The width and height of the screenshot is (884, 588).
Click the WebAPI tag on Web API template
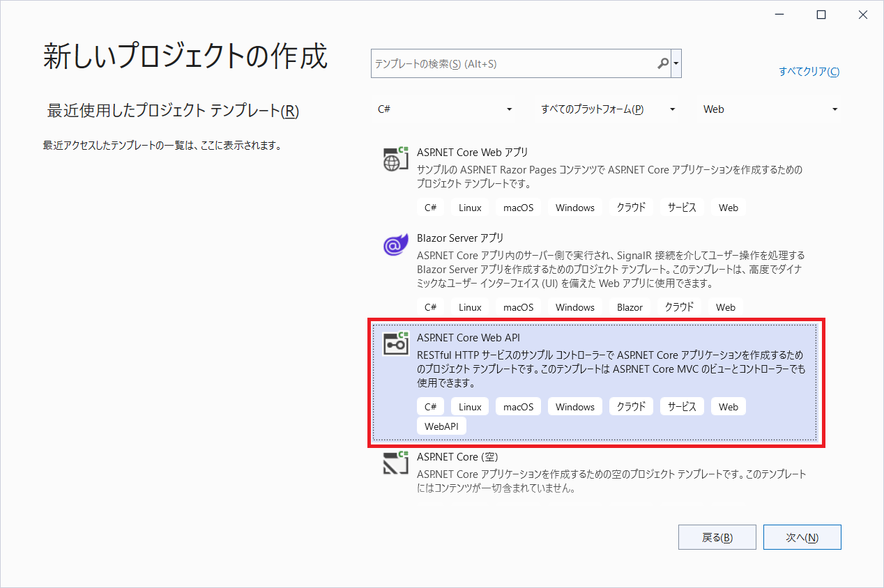click(441, 426)
